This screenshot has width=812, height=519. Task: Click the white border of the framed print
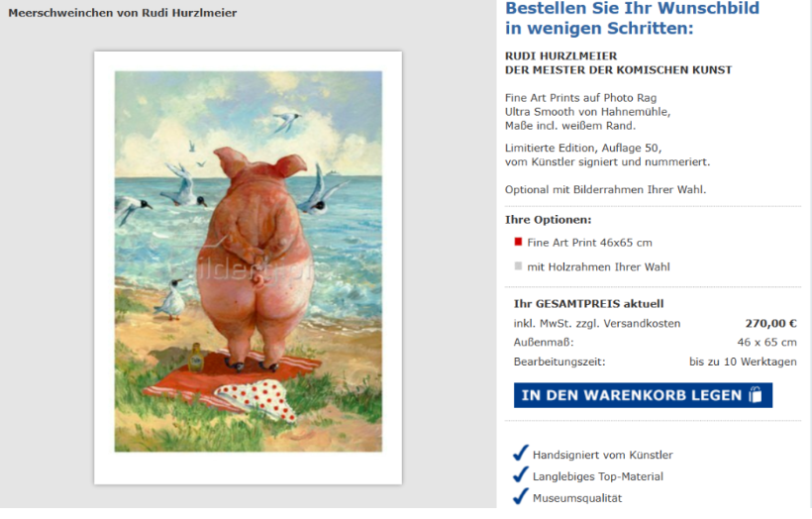tap(248, 468)
